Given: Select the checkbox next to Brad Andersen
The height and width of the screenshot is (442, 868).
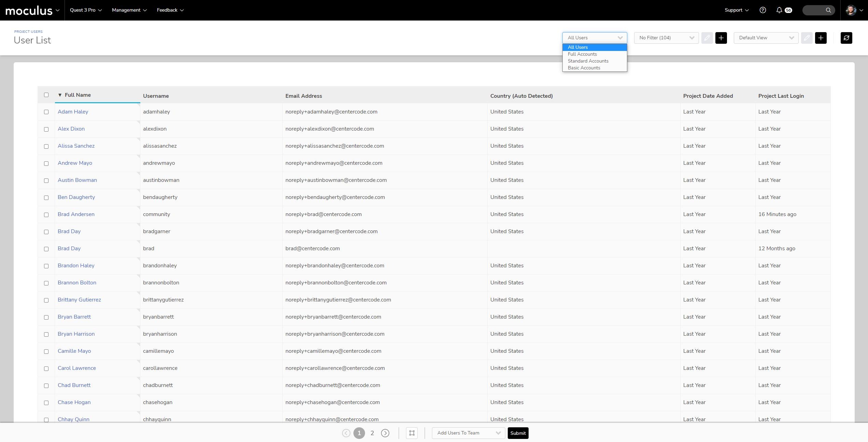Looking at the screenshot, I should click(46, 215).
